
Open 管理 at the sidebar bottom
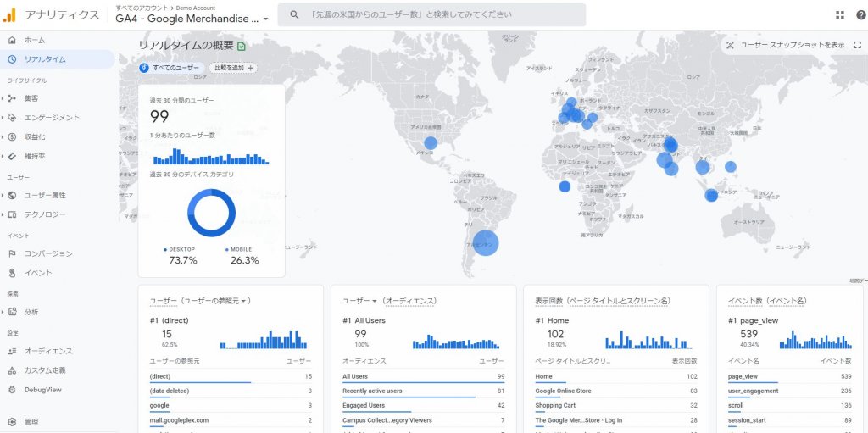[x=31, y=422]
